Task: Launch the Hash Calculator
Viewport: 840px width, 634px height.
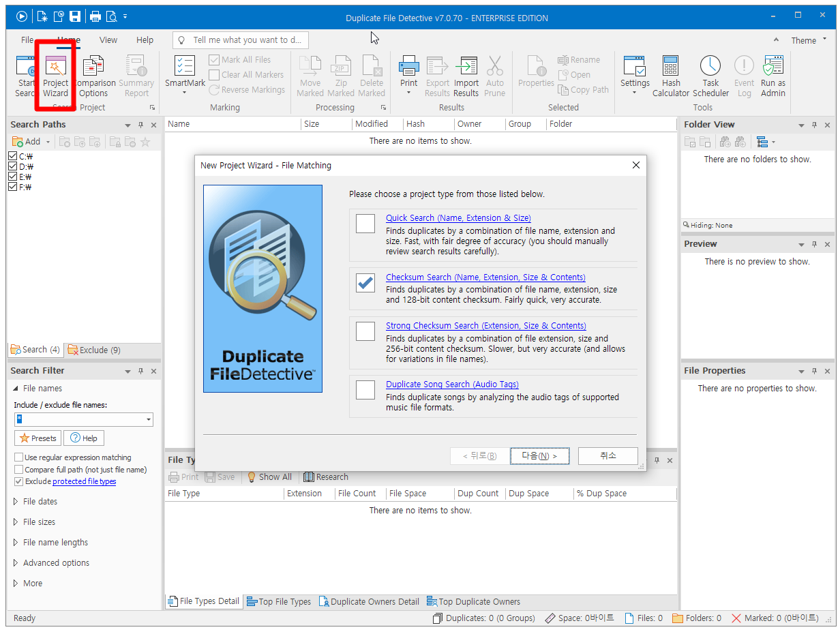Action: click(671, 76)
